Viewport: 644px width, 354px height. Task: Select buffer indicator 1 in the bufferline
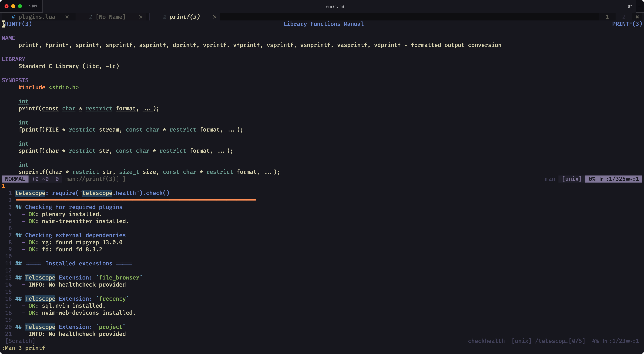point(607,16)
